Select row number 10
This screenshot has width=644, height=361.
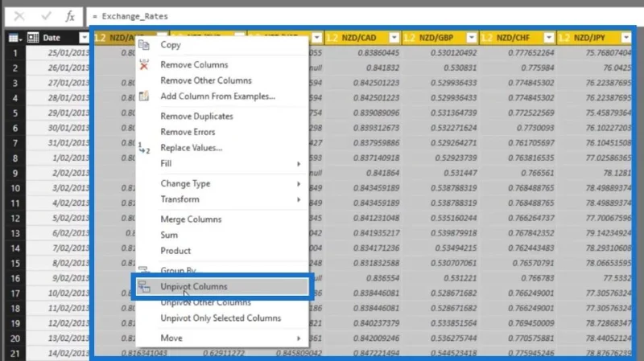tap(15, 188)
